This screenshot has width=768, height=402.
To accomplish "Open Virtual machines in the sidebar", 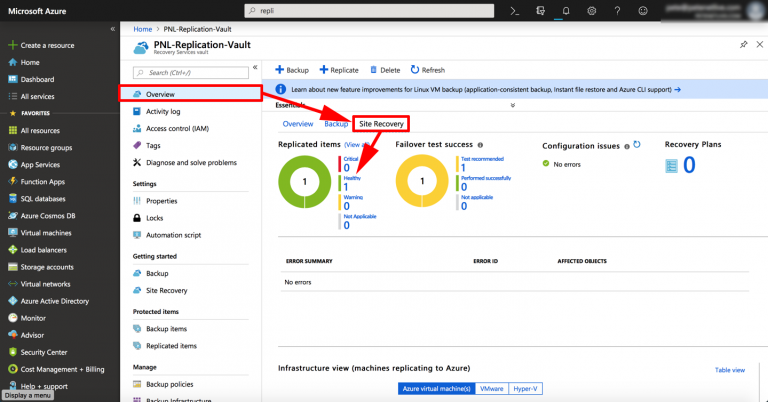I will (46, 233).
